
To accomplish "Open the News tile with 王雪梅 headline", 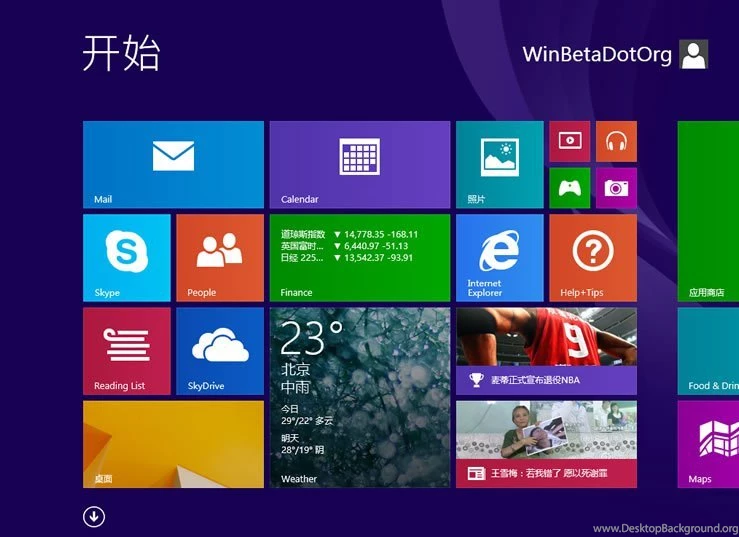I will (x=546, y=444).
